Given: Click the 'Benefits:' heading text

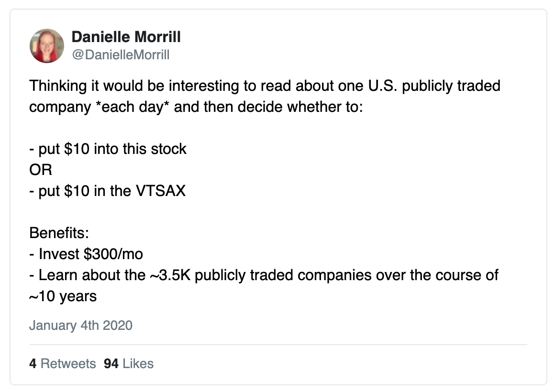Looking at the screenshot, I should click(x=59, y=233).
